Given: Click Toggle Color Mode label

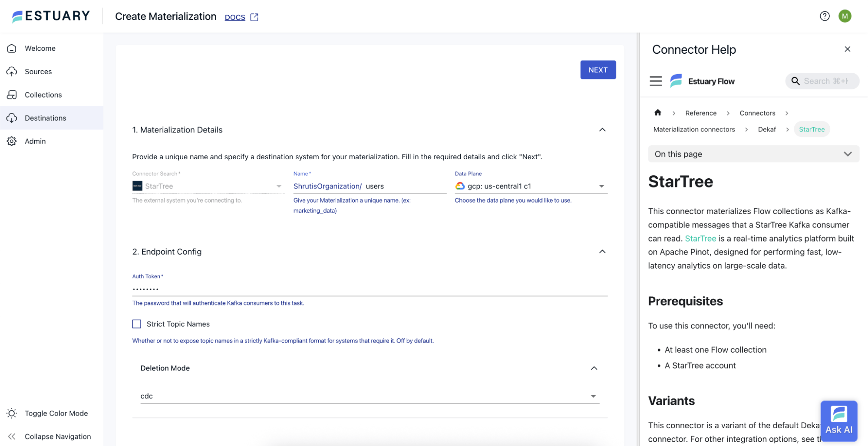Looking at the screenshot, I should [x=56, y=413].
